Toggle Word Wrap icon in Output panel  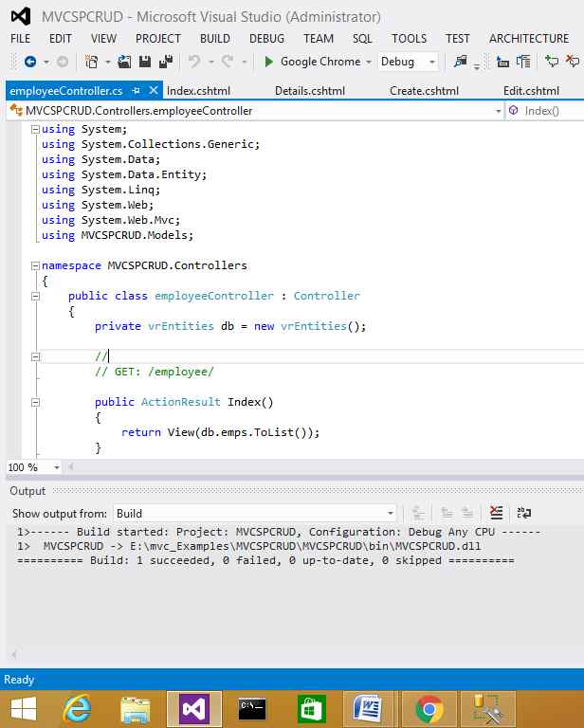click(523, 513)
